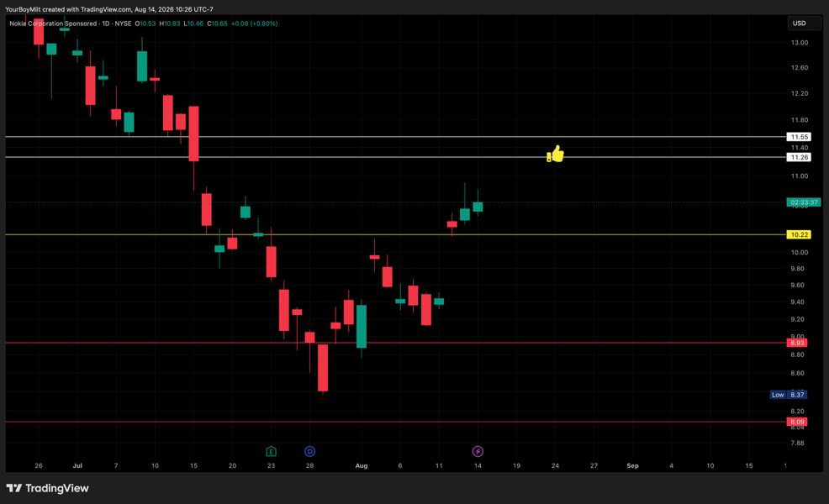Image resolution: width=829 pixels, height=504 pixels.
Task: Select the red 8.93 price label
Action: (x=797, y=343)
